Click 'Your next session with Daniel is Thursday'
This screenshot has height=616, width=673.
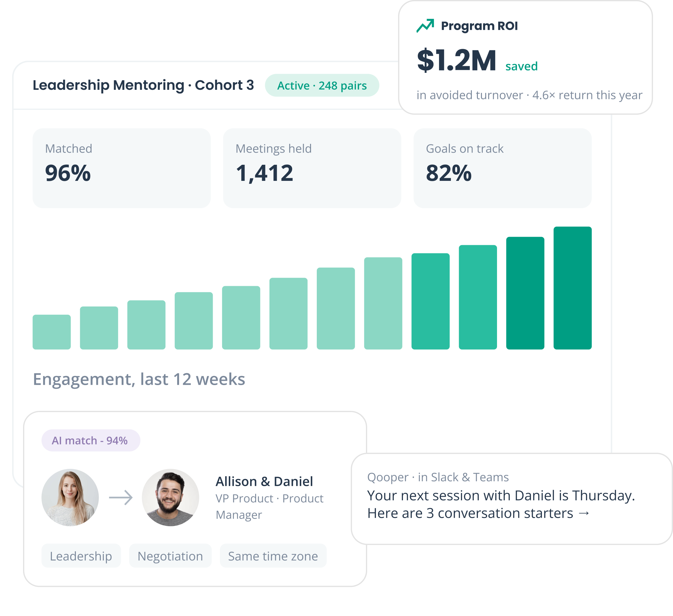pos(501,496)
